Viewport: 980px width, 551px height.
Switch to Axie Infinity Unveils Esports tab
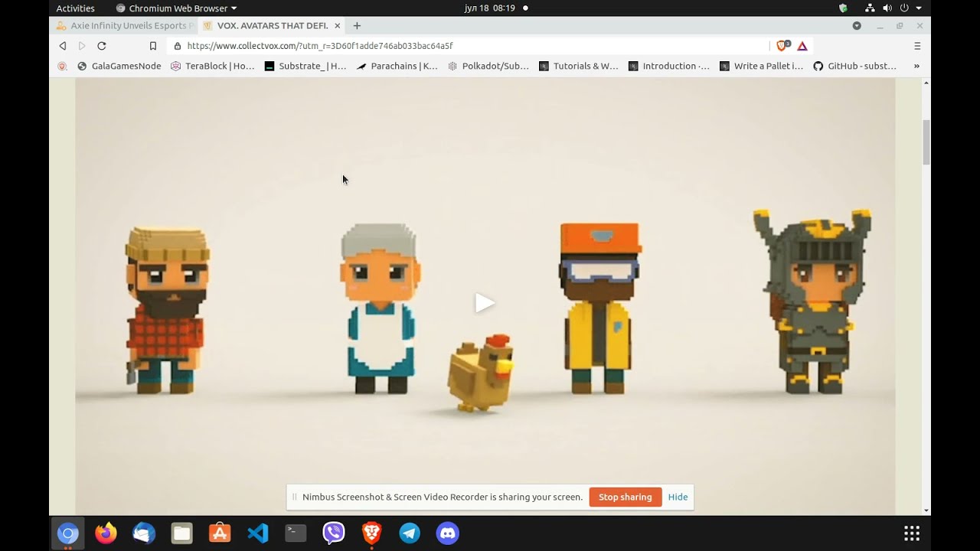[122, 25]
